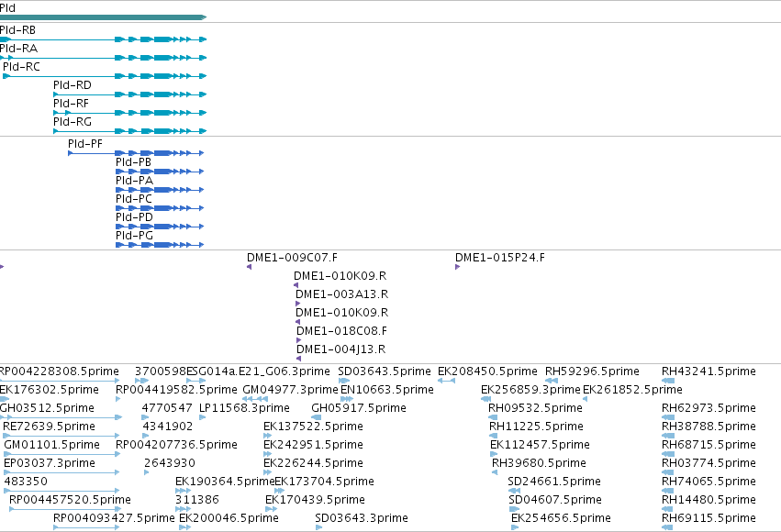This screenshot has height=532, width=781.
Task: Choose GM04977.3prime label
Action: point(290,390)
